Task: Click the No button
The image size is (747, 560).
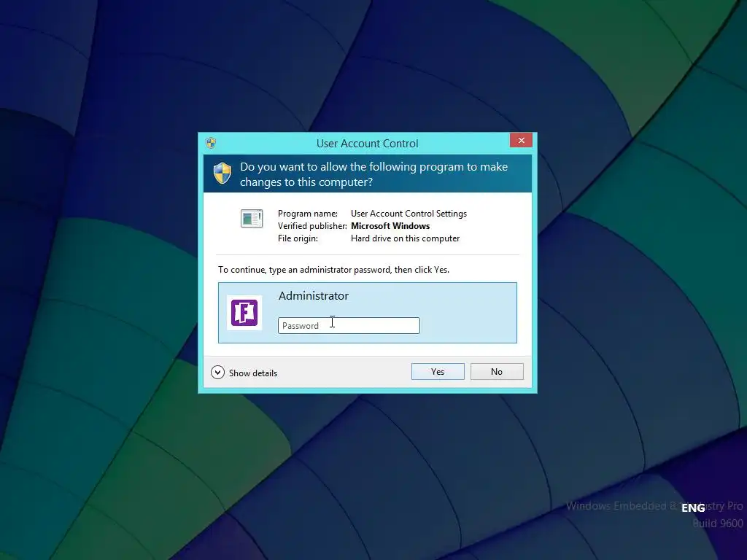Action: 497,371
